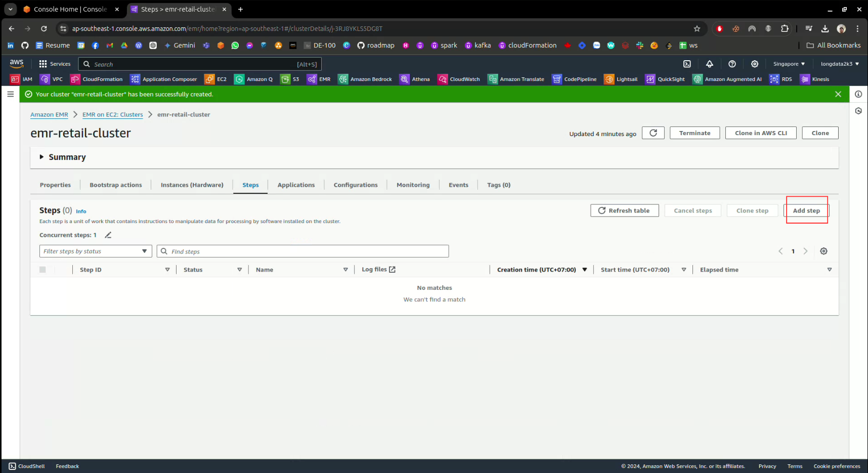The image size is (868, 473).
Task: Select all steps header checkbox
Action: [x=42, y=270]
